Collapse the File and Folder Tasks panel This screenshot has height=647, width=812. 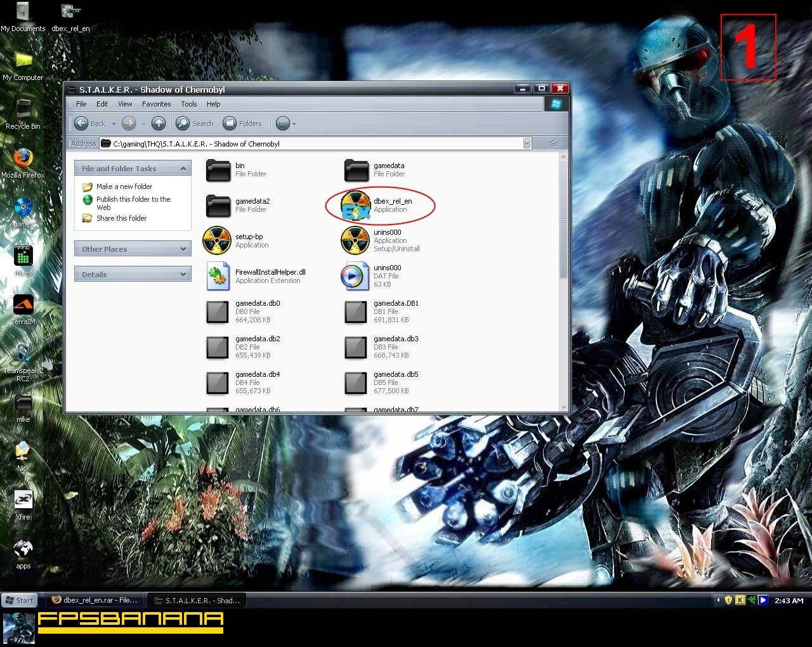[183, 169]
